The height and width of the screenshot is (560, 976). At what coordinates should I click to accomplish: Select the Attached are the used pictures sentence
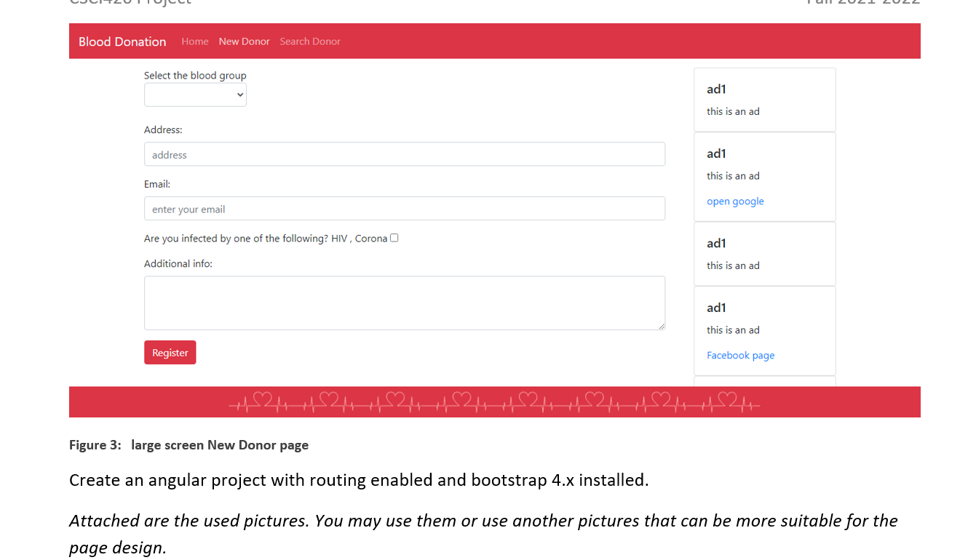tap(483, 534)
